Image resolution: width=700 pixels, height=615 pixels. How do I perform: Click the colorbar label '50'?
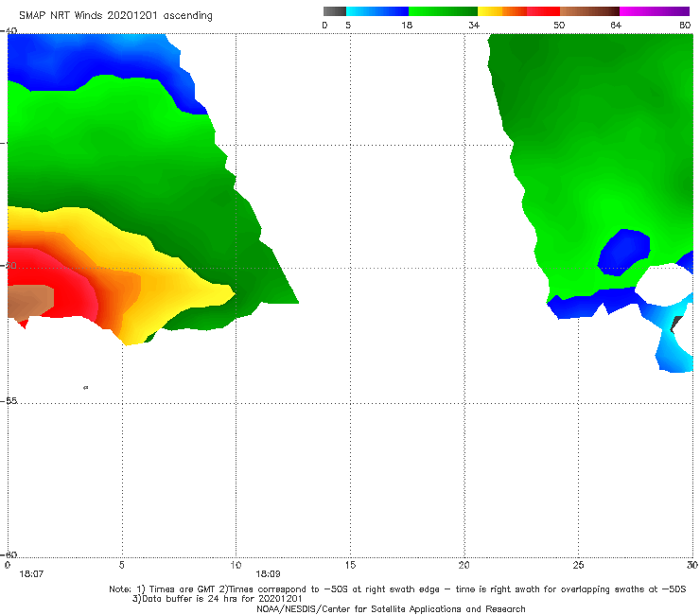[x=559, y=26]
